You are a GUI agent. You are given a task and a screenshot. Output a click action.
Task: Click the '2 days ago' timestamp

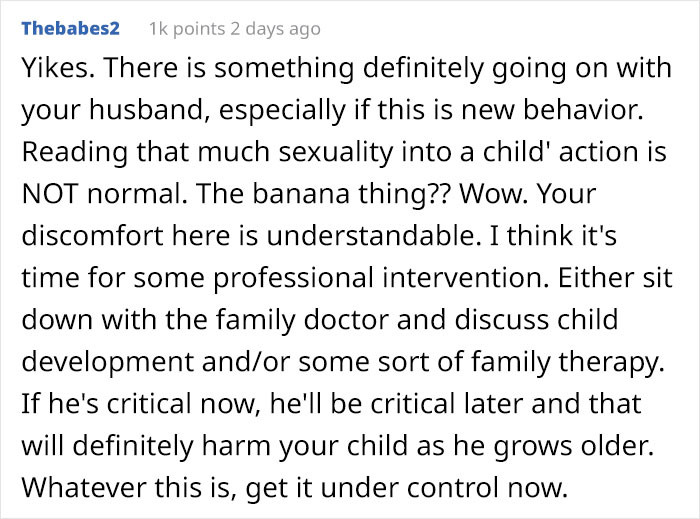pos(275,29)
